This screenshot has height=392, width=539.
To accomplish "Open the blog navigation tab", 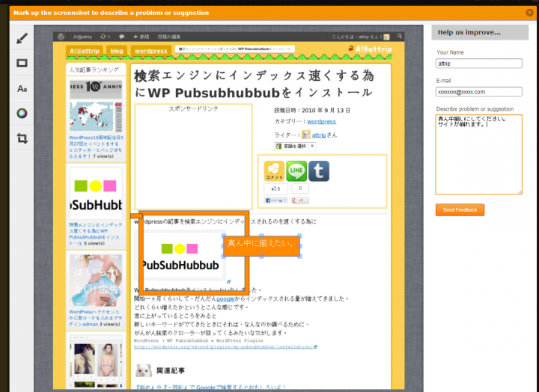I will [x=117, y=51].
